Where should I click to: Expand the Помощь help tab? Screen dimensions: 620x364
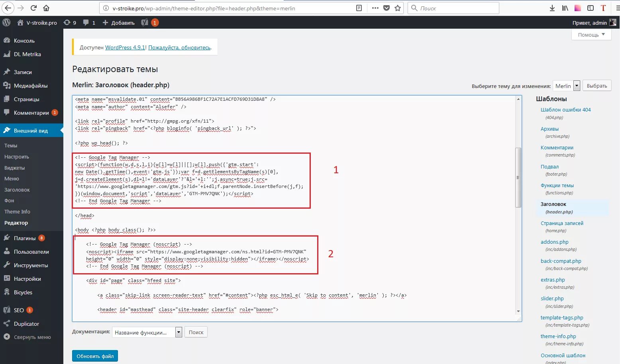(591, 35)
